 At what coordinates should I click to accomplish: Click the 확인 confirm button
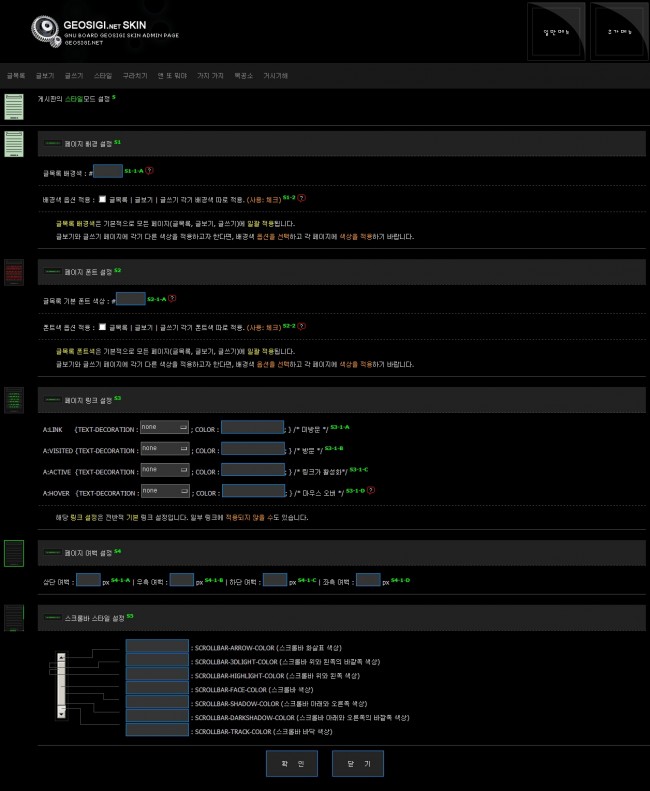pyautogui.click(x=292, y=764)
